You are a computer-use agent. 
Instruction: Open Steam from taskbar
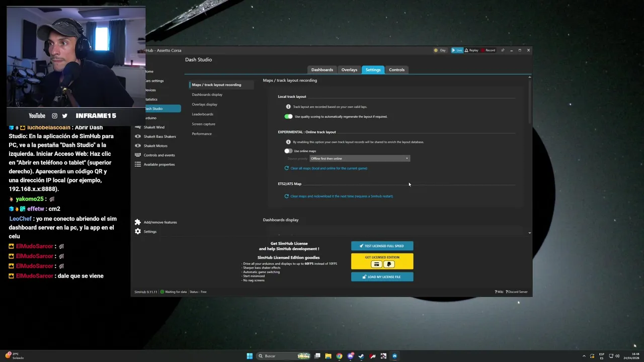(361, 356)
